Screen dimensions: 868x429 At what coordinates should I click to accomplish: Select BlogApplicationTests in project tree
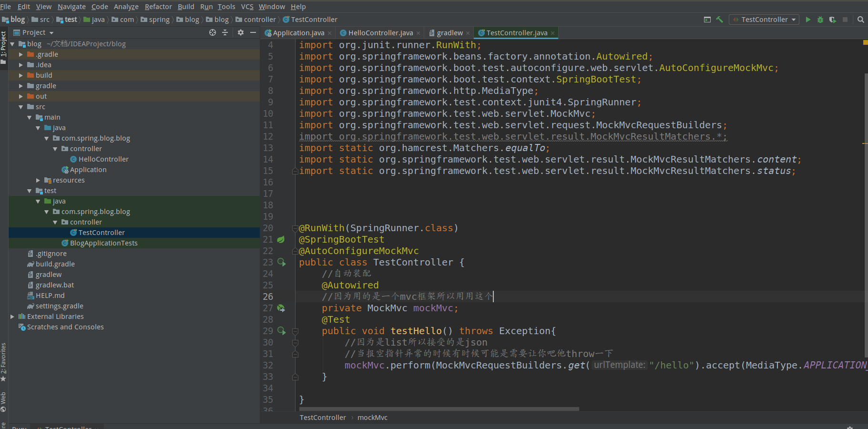(103, 243)
